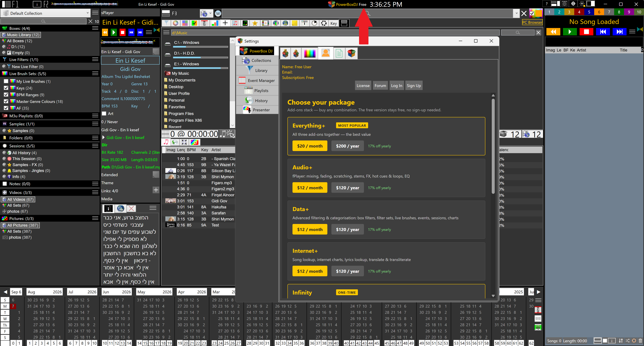Click the plus icon in the toolbar

pos(225,23)
